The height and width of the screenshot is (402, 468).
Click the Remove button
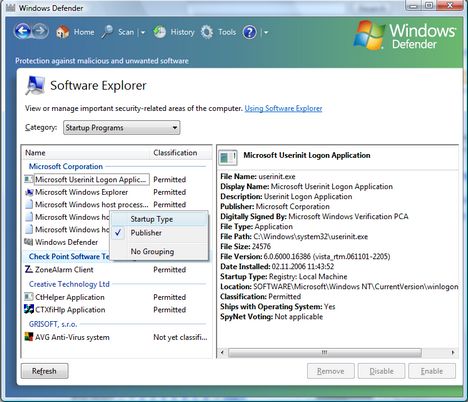331,371
